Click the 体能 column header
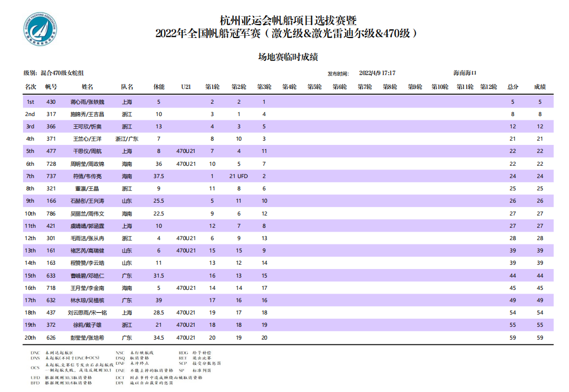Screen dimensions: 569x392 point(159,87)
